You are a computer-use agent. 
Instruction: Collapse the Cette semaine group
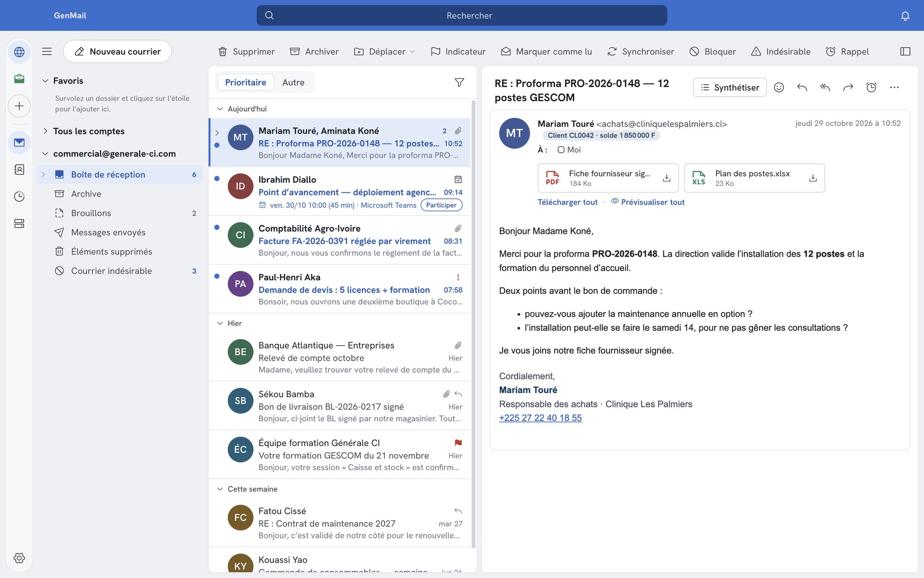point(220,489)
